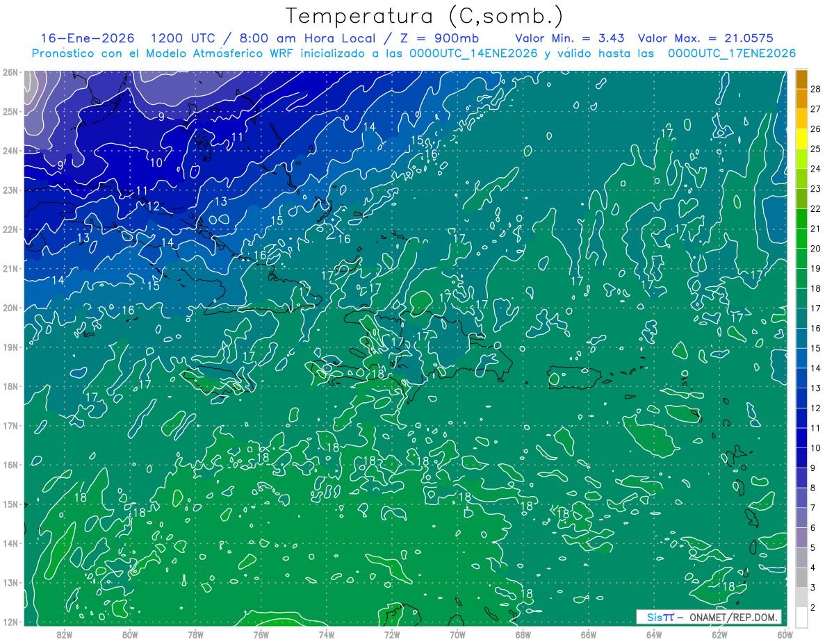Screen dimensions: 834x644
Task: Click the color bar label '4'
Action: coord(812,568)
